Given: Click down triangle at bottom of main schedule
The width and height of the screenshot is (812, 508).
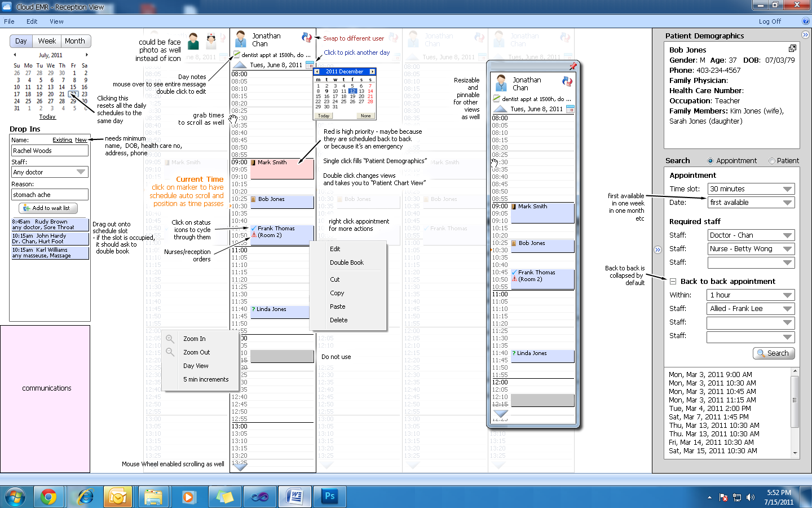Looking at the screenshot, I should [x=241, y=467].
